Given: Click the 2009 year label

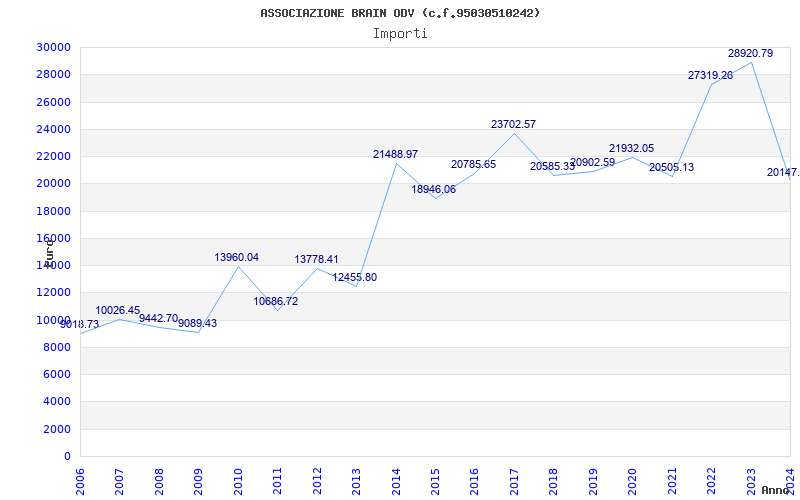Looking at the screenshot, I should pos(198,480).
